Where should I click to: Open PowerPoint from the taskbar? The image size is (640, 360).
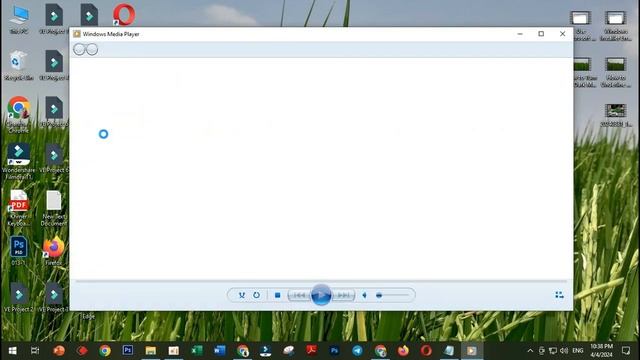59,351
